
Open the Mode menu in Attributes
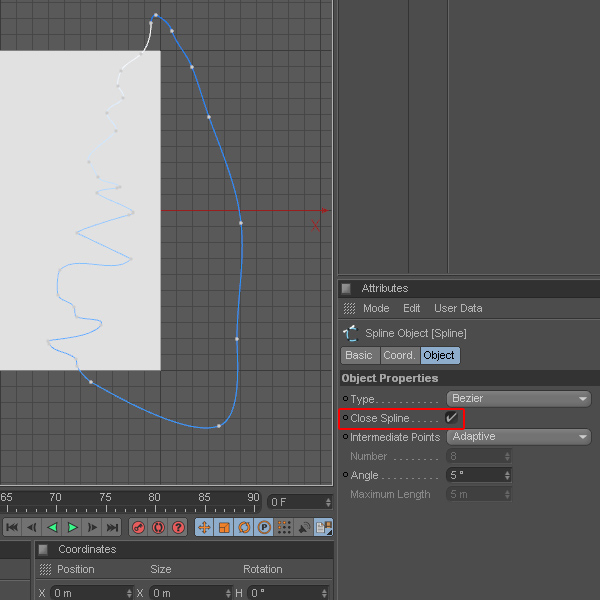(x=376, y=308)
